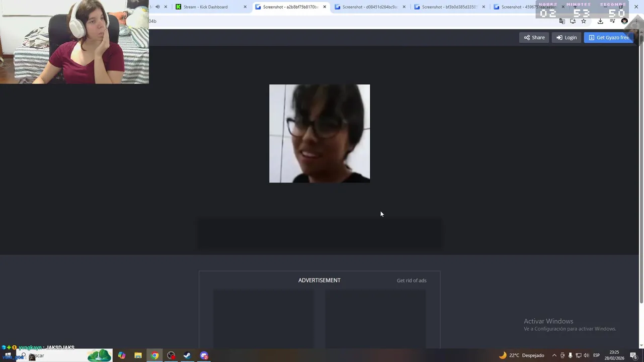Open the Chrome downloads icon
The width and height of the screenshot is (644, 362).
[600, 21]
